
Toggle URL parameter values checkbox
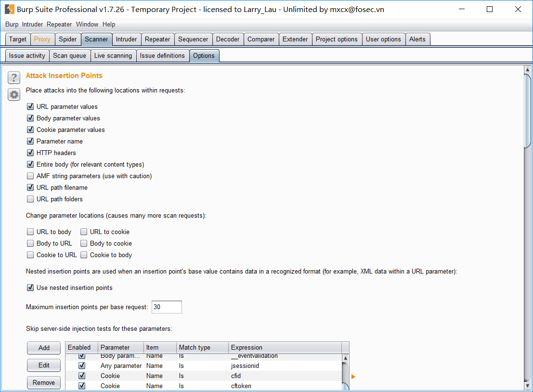click(x=30, y=106)
